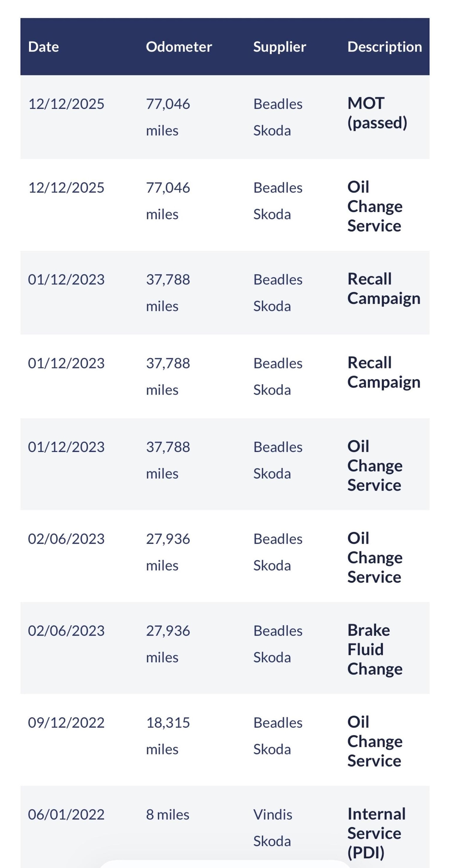Click Beadles Skoda in the Brake Fluid row
The width and height of the screenshot is (450, 868).
pyautogui.click(x=277, y=644)
